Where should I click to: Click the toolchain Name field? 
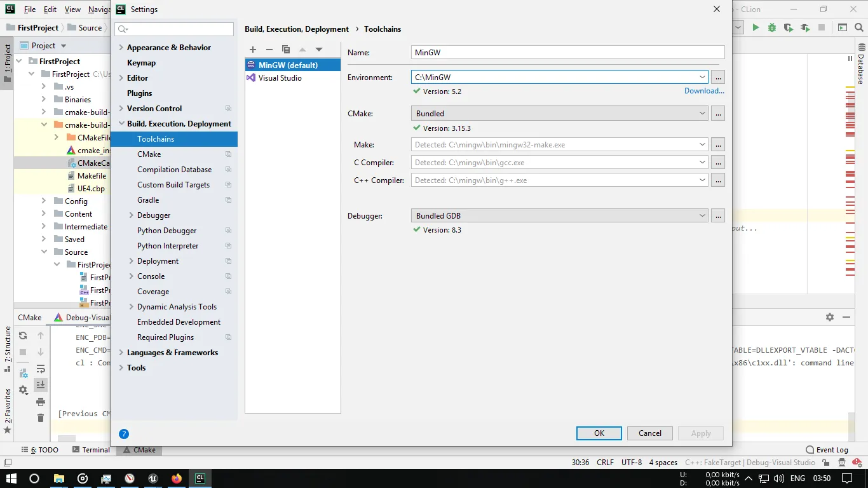[568, 52]
